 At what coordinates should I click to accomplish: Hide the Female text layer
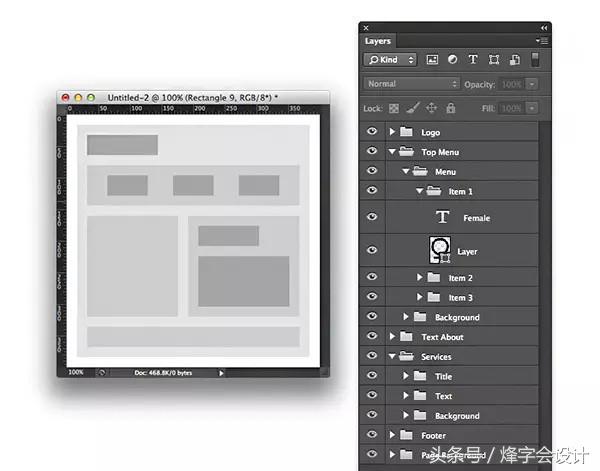(x=372, y=217)
